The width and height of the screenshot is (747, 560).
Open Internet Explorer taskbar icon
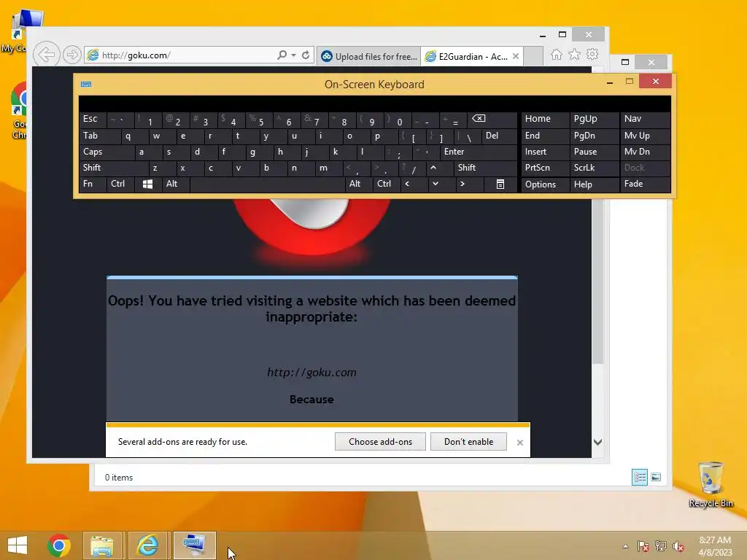point(147,545)
